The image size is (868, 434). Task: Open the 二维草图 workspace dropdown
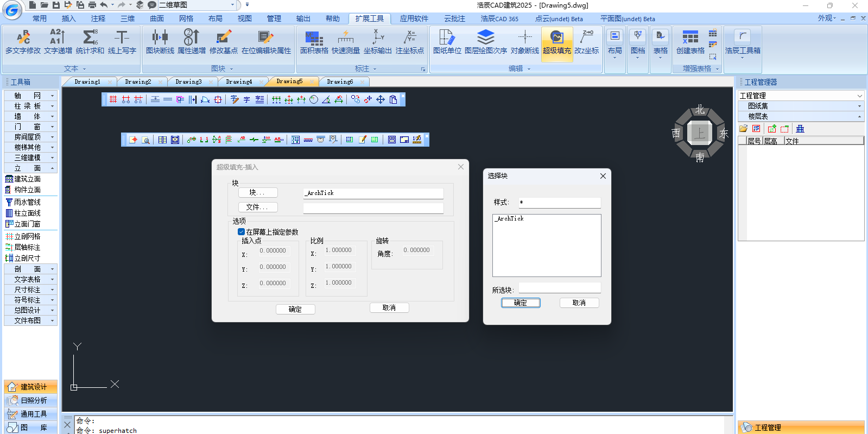pyautogui.click(x=232, y=5)
